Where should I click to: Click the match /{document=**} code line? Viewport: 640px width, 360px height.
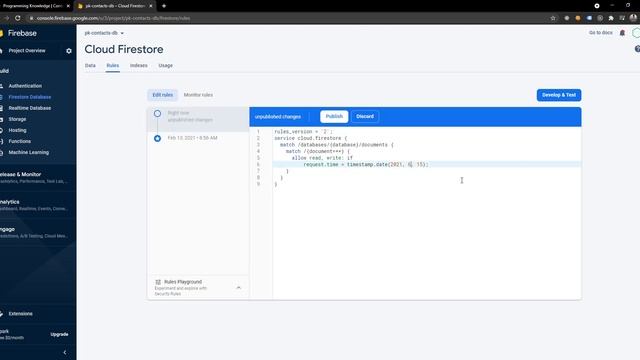(318, 151)
